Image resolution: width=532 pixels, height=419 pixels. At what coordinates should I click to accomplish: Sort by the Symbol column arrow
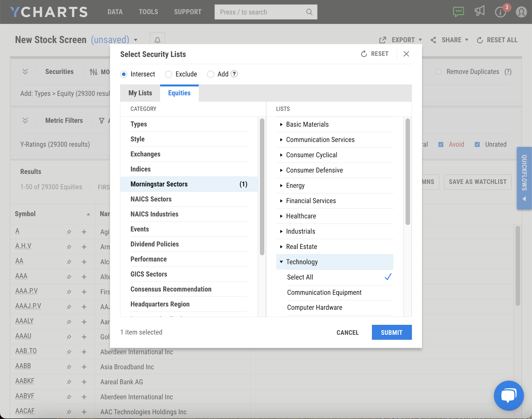(88, 214)
